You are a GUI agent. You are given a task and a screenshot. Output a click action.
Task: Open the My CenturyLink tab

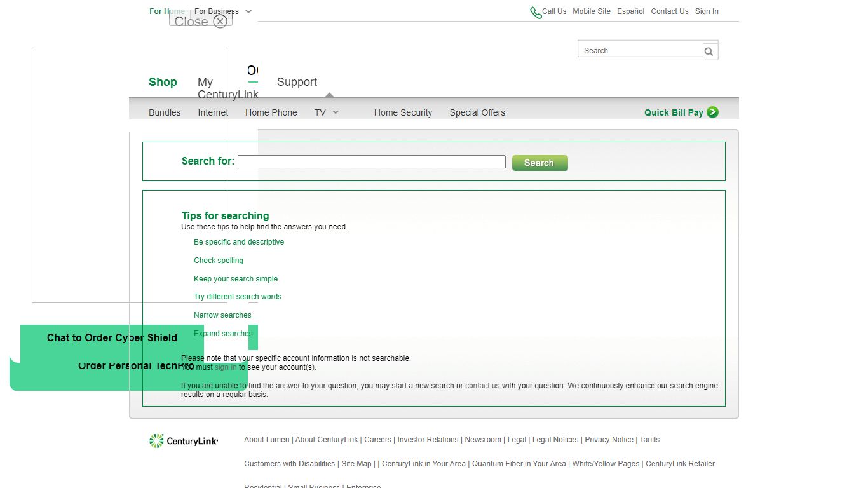tap(227, 88)
